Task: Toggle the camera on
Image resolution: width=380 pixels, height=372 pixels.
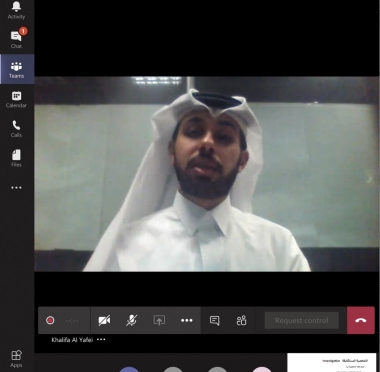Action: (x=104, y=321)
